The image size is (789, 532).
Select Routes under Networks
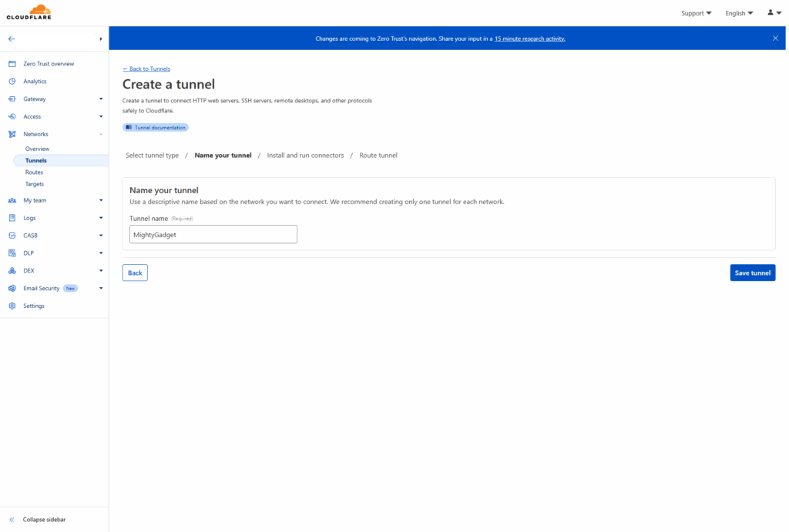34,172
